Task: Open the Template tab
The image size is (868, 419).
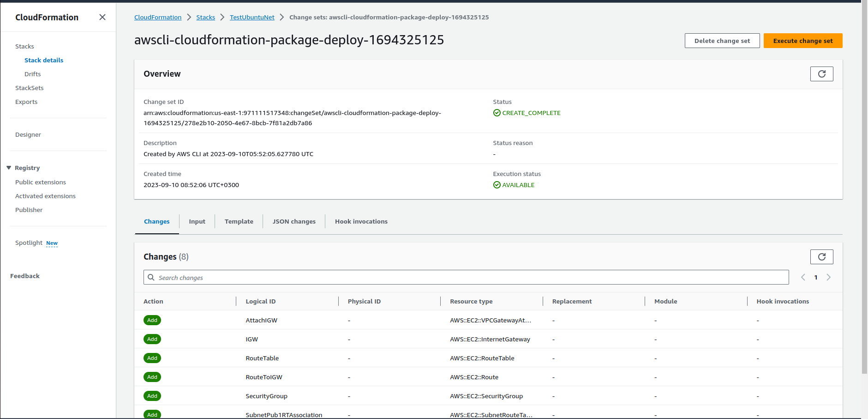Action: coord(239,222)
